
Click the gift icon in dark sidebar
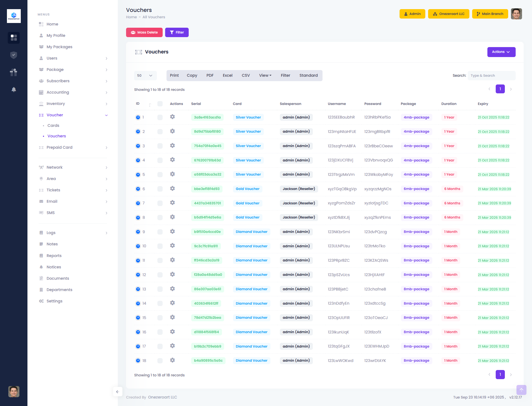point(14,72)
